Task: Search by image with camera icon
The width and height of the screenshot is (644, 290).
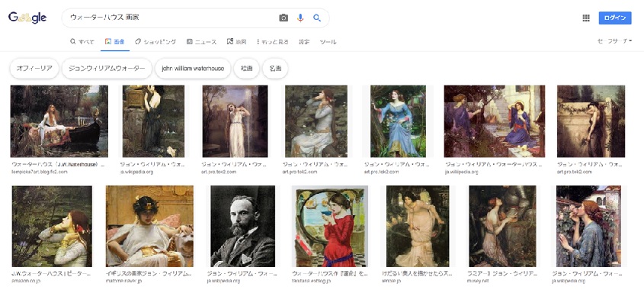Action: point(284,18)
